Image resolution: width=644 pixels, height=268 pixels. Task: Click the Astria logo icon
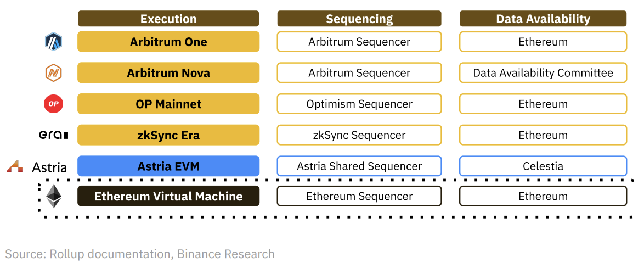(x=15, y=166)
